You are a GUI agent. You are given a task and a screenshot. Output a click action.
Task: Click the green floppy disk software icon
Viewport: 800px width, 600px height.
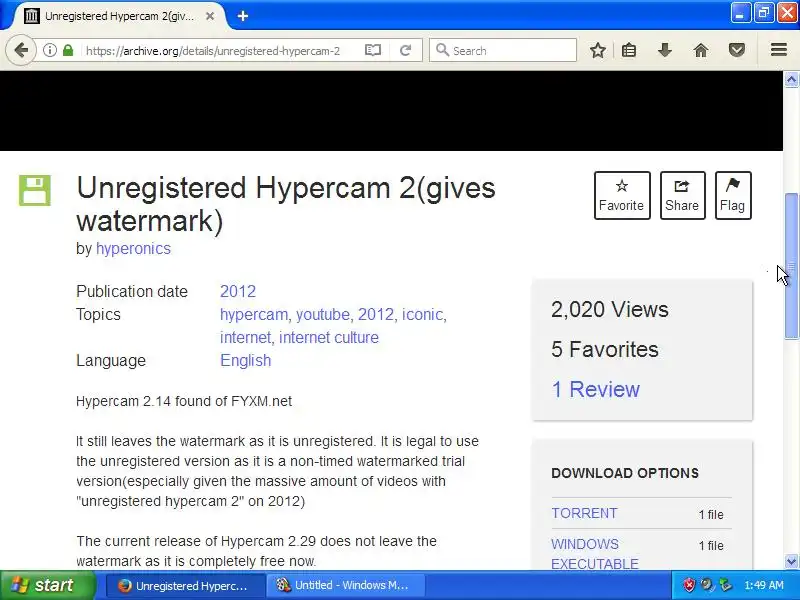click(x=35, y=190)
